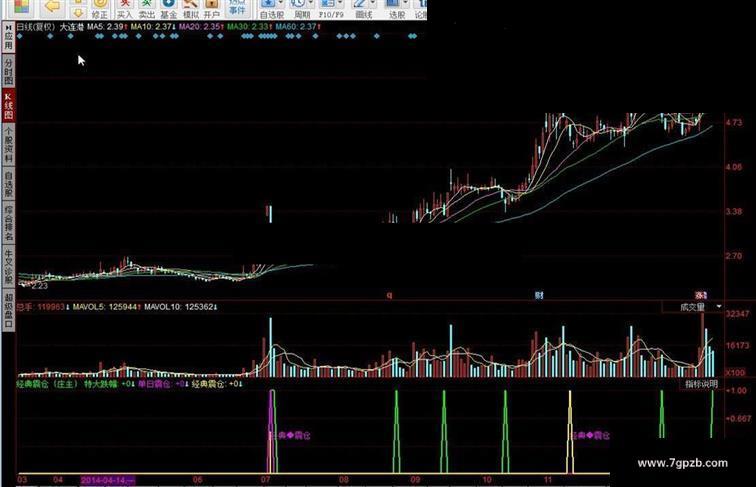Click the MAVOL5: 125944 volume value
The height and width of the screenshot is (487, 756).
107,307
